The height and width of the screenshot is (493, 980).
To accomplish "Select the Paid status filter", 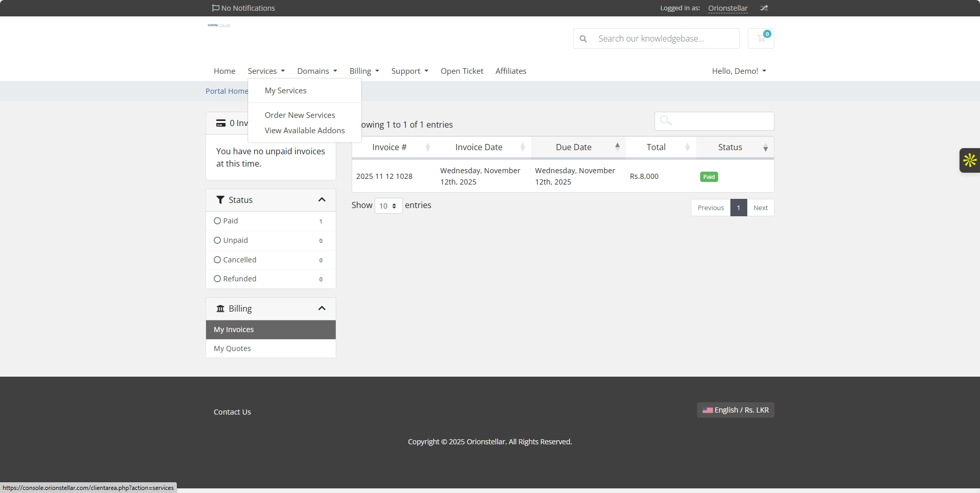I will [217, 221].
